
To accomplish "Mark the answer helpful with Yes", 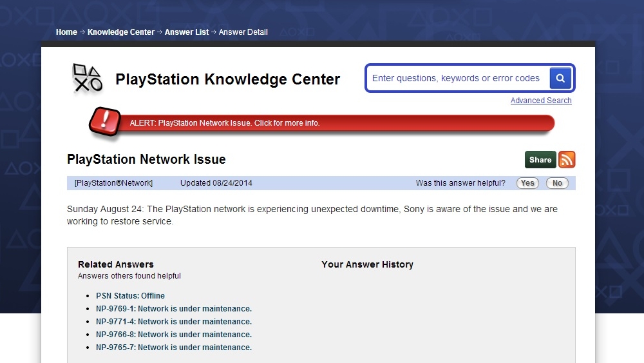I will coord(527,183).
